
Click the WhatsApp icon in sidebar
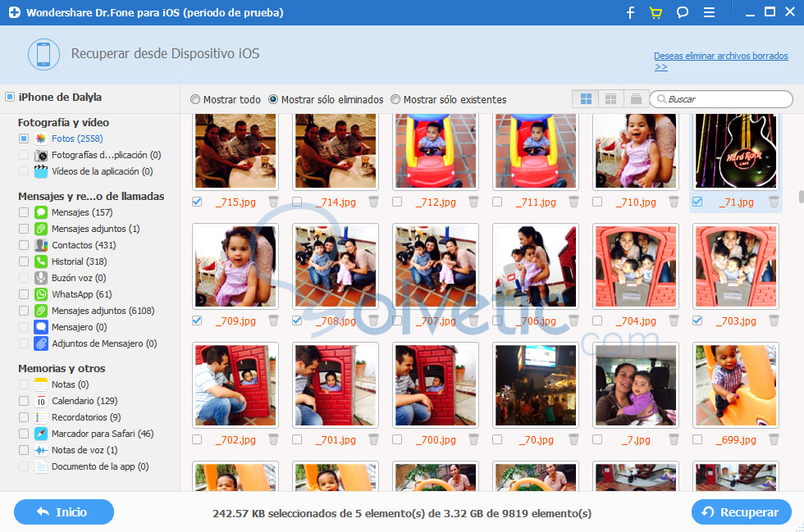point(41,294)
